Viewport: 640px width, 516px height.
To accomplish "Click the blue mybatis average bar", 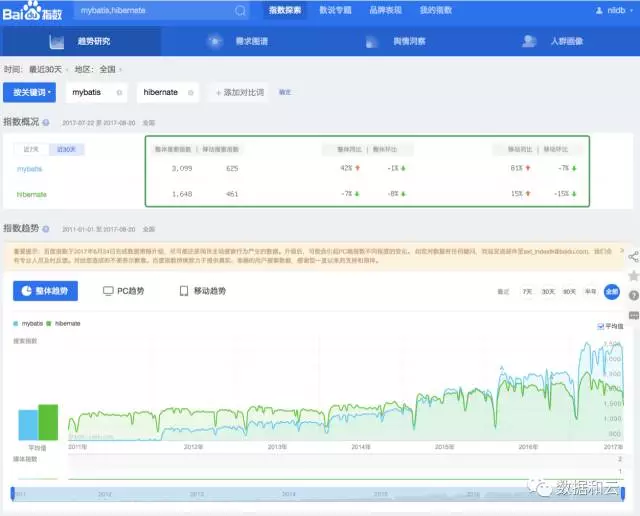I will point(28,425).
